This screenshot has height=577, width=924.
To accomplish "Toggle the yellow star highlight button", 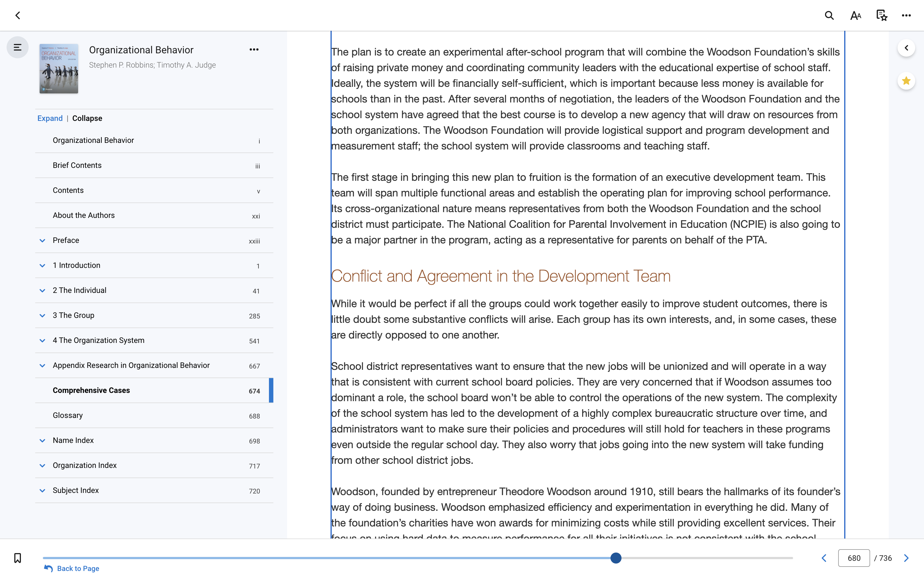I will pyautogui.click(x=906, y=81).
